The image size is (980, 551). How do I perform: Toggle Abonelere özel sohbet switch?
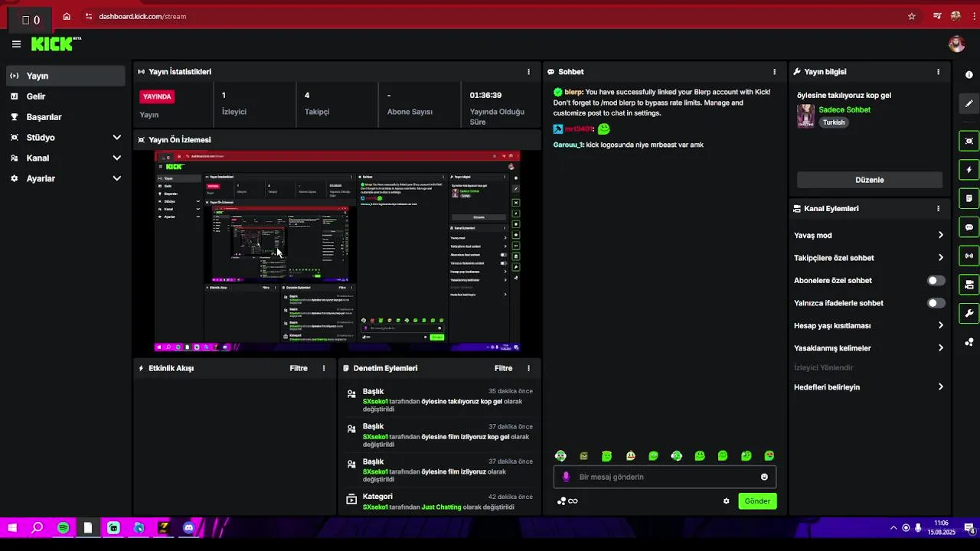pos(936,281)
